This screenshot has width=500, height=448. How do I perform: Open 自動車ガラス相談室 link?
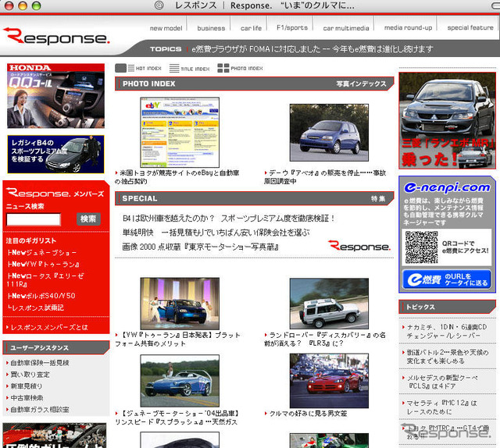[38, 410]
